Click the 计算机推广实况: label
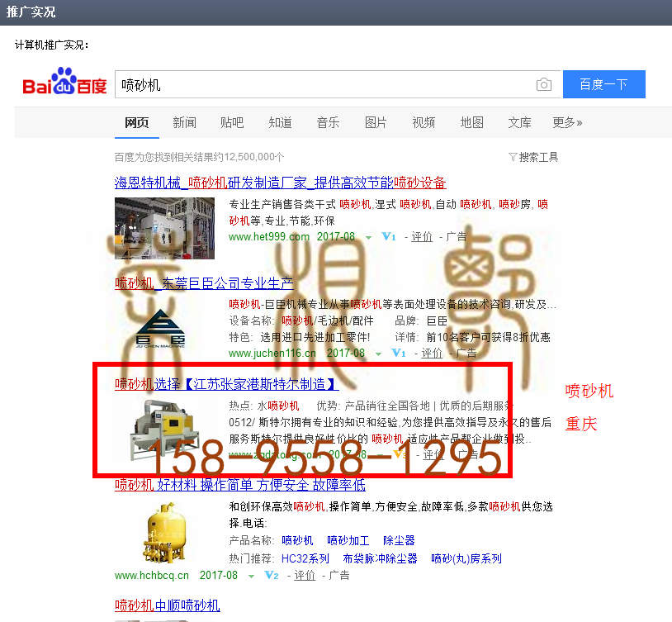672x622 pixels. click(51, 45)
